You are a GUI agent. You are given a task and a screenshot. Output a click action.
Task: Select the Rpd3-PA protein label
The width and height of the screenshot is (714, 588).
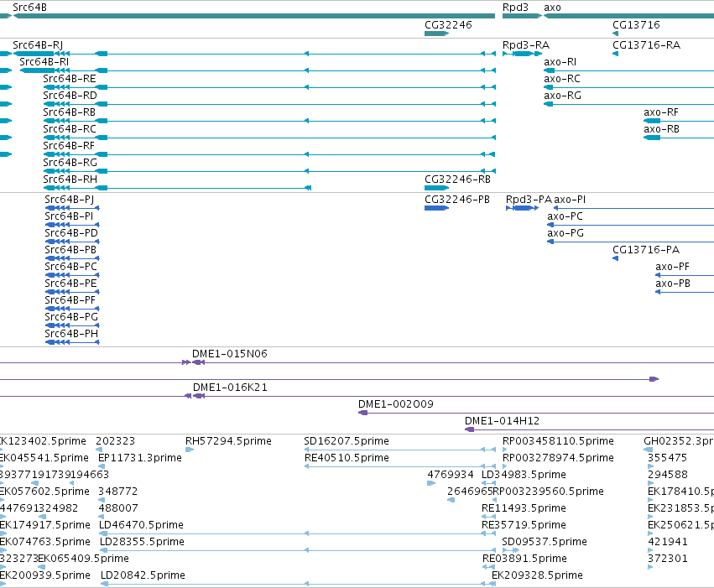[x=529, y=200]
